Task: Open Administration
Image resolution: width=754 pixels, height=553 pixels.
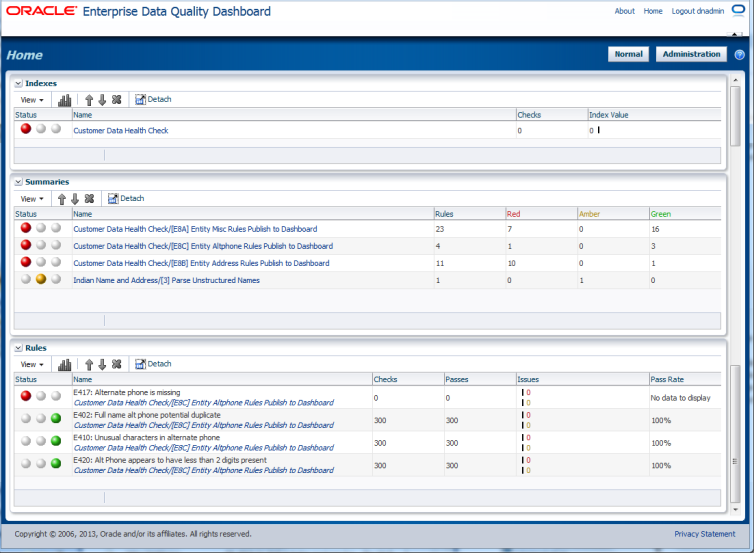Action: tap(691, 54)
